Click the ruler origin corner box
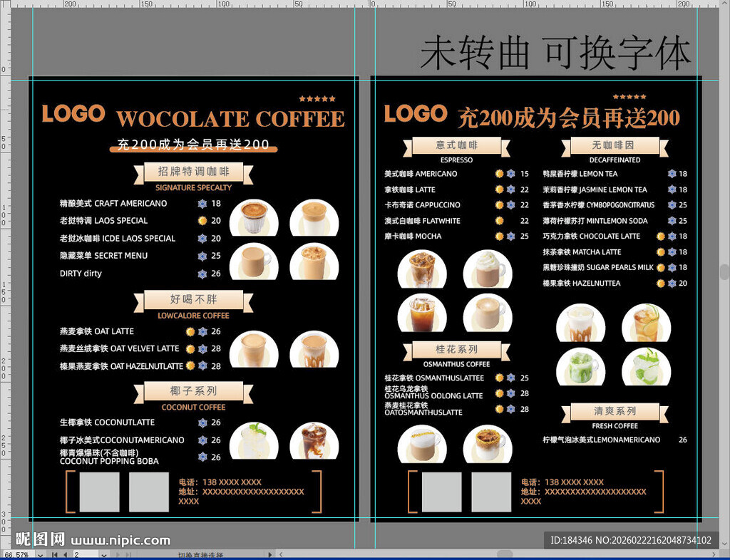Image resolution: width=730 pixels, height=560 pixels. click(5, 4)
